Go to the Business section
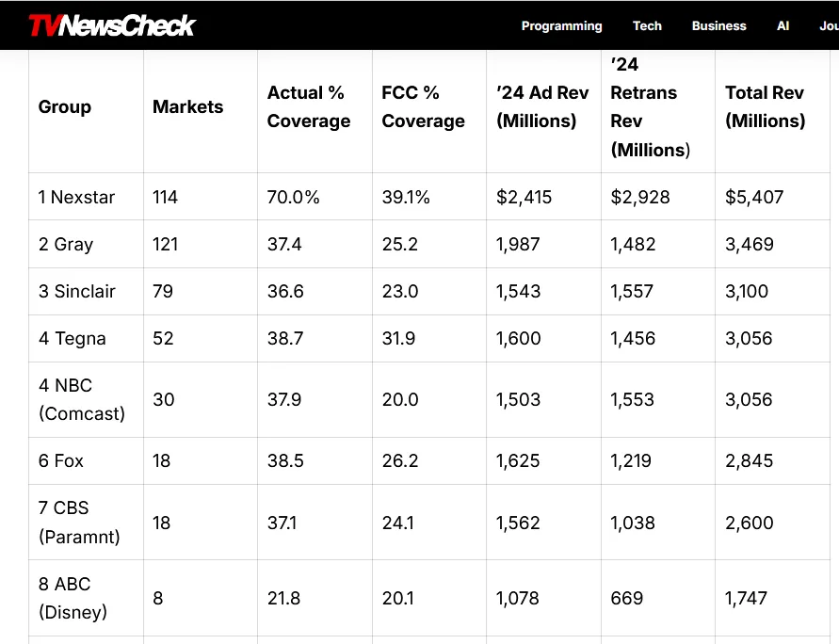The image size is (839, 644). [x=718, y=25]
